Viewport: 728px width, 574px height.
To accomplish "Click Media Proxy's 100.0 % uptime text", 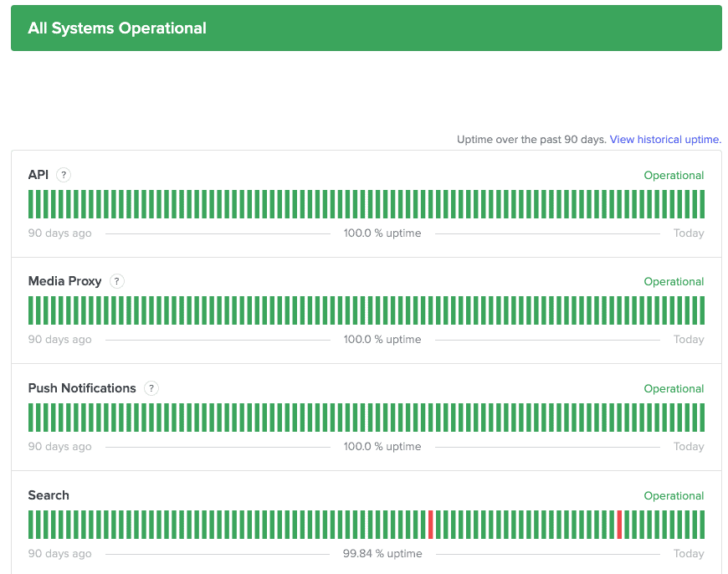I will click(382, 340).
